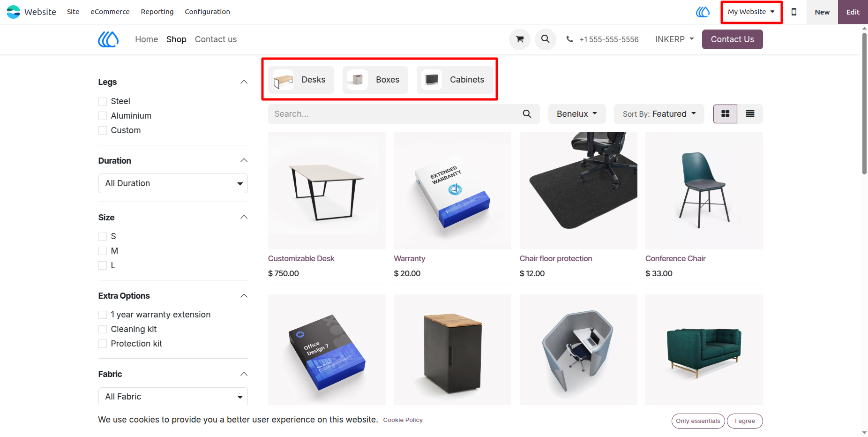
Task: Open the Benelux pricelist dropdown
Action: tap(577, 114)
